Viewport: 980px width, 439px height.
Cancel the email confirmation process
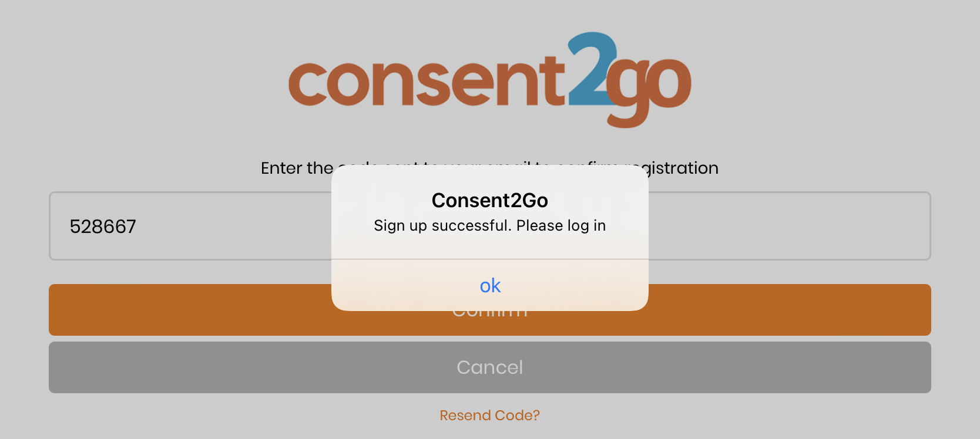click(x=489, y=367)
